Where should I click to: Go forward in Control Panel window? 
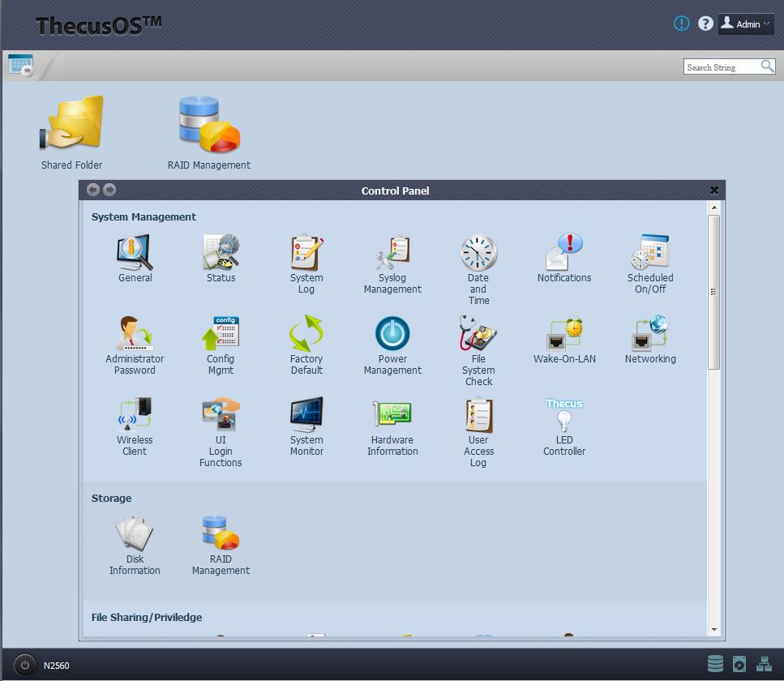(109, 190)
